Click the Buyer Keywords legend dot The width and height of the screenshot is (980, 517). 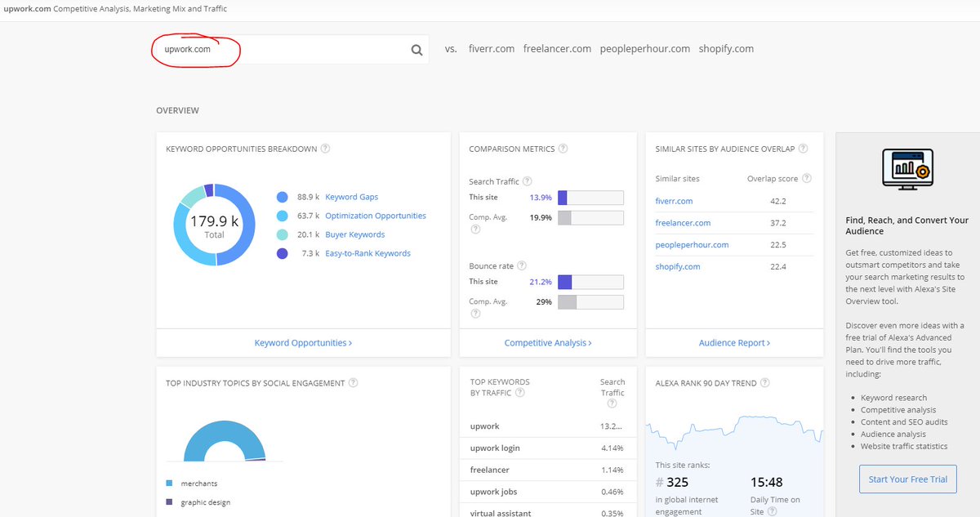283,234
